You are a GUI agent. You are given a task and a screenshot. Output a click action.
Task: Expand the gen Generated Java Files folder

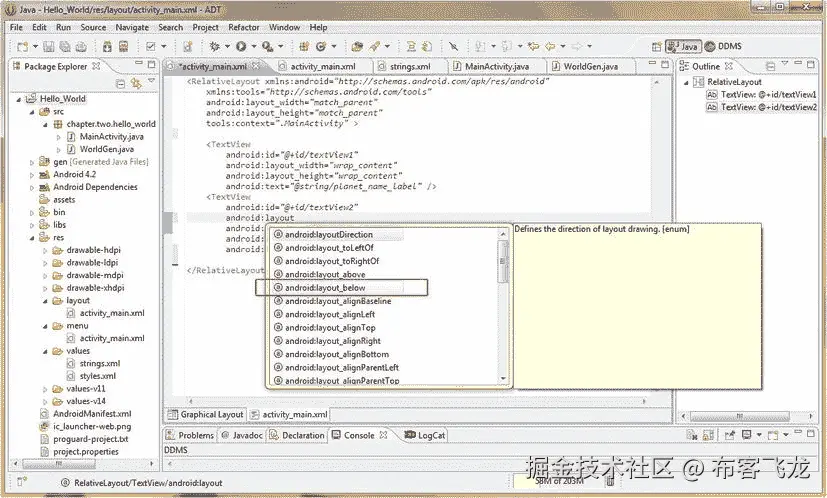point(32,162)
